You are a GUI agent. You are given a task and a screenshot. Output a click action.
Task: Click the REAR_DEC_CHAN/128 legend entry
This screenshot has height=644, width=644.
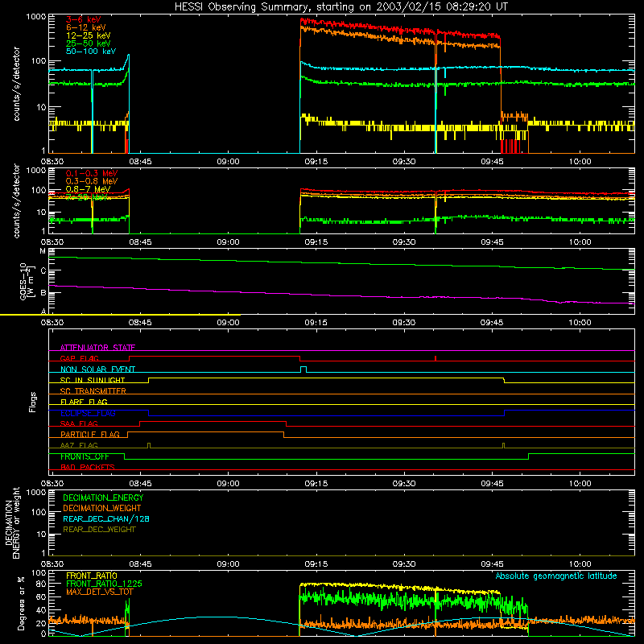[x=106, y=519]
